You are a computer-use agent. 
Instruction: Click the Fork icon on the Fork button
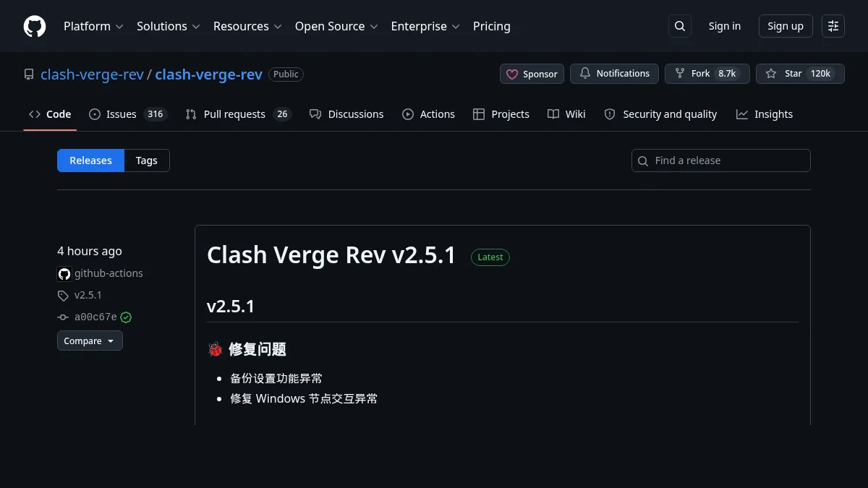pyautogui.click(x=679, y=74)
